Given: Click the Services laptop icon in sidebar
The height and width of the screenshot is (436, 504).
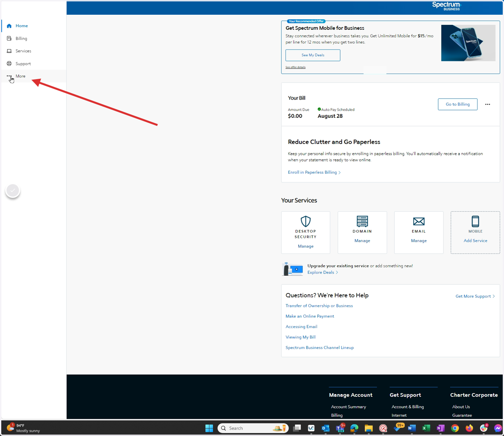Looking at the screenshot, I should coord(9,51).
